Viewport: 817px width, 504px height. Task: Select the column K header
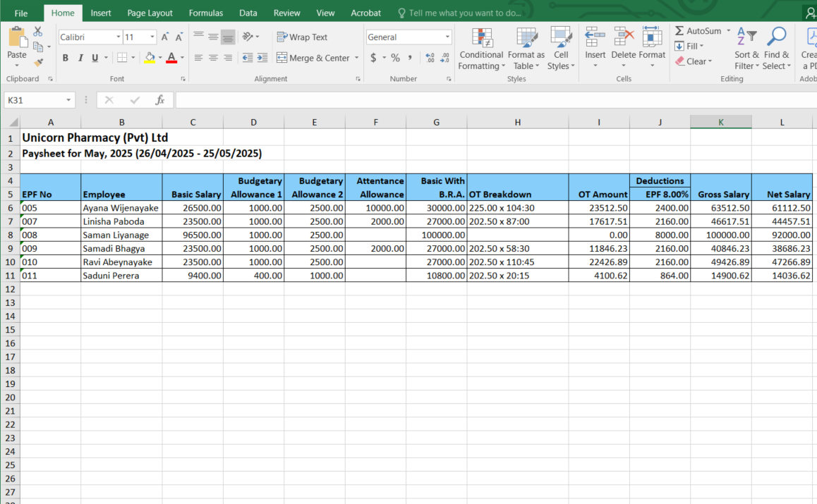720,122
